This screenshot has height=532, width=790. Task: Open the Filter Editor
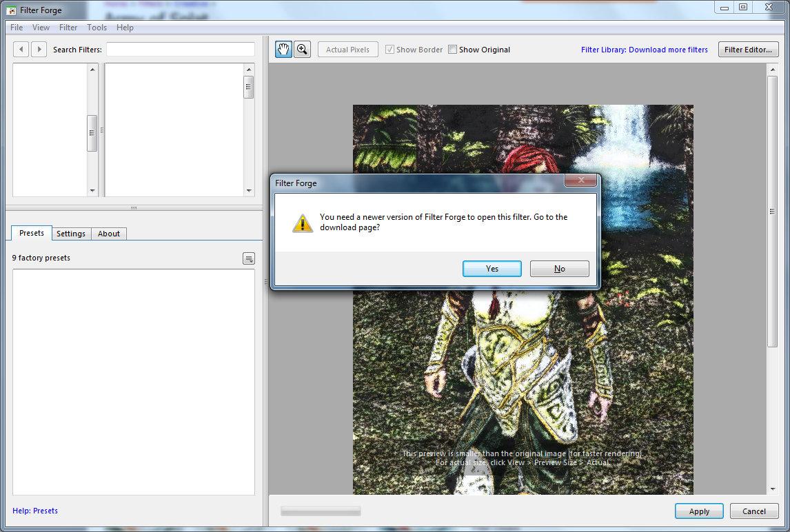[748, 50]
